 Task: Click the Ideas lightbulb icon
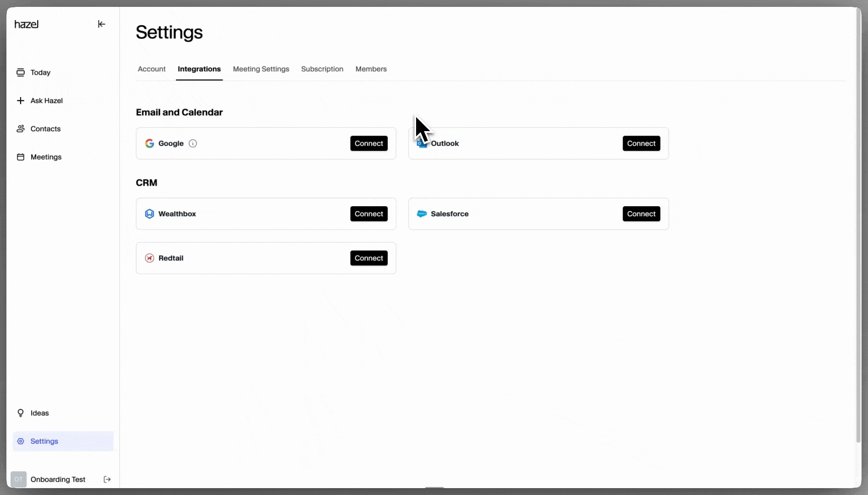21,412
